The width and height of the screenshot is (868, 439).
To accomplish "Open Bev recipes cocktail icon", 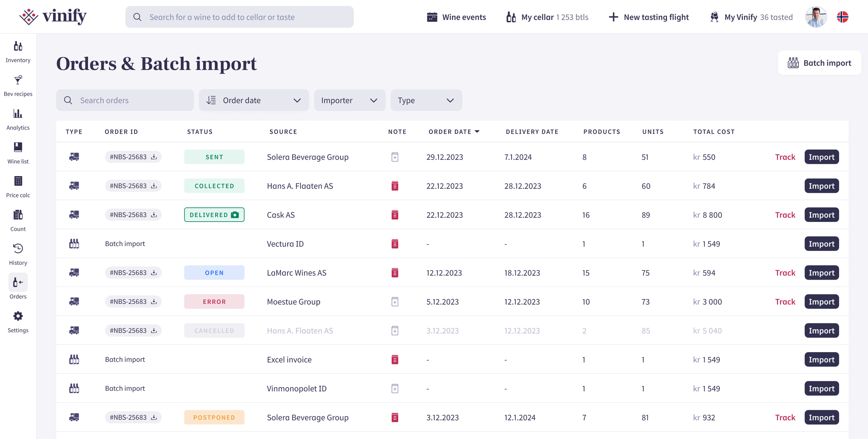I will coord(18,80).
